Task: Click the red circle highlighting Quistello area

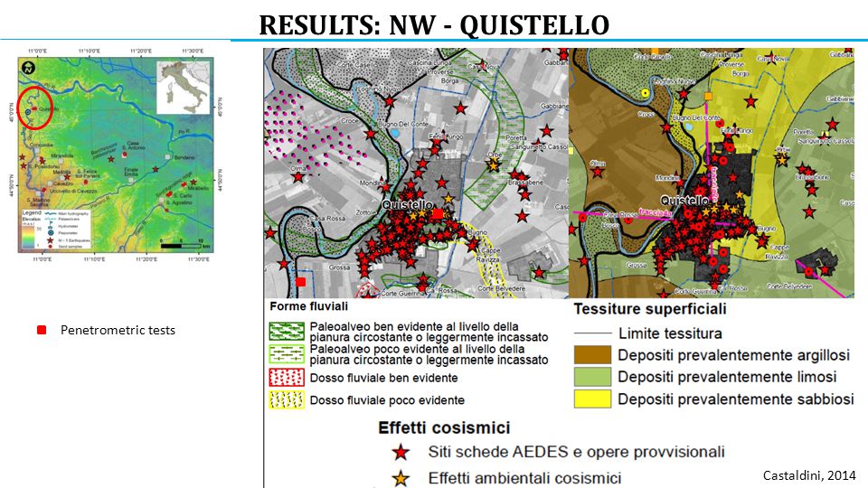Action: pos(34,108)
